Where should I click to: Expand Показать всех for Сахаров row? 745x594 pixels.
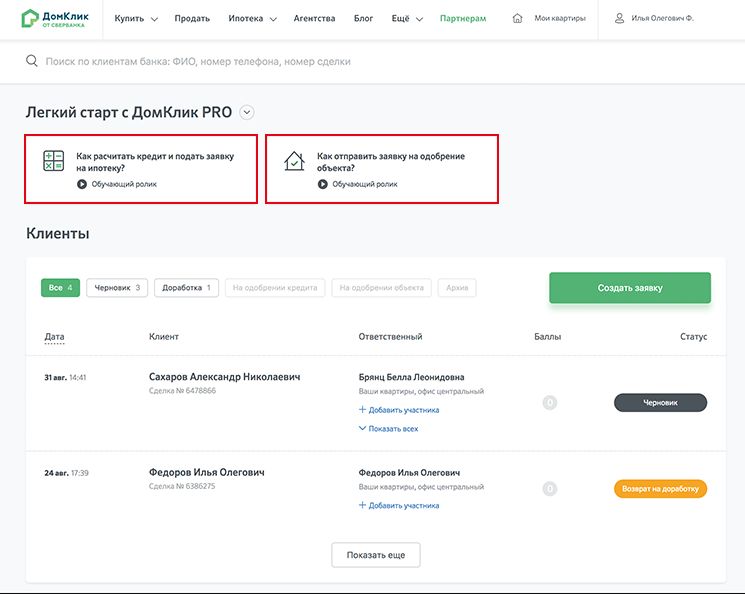click(x=388, y=429)
